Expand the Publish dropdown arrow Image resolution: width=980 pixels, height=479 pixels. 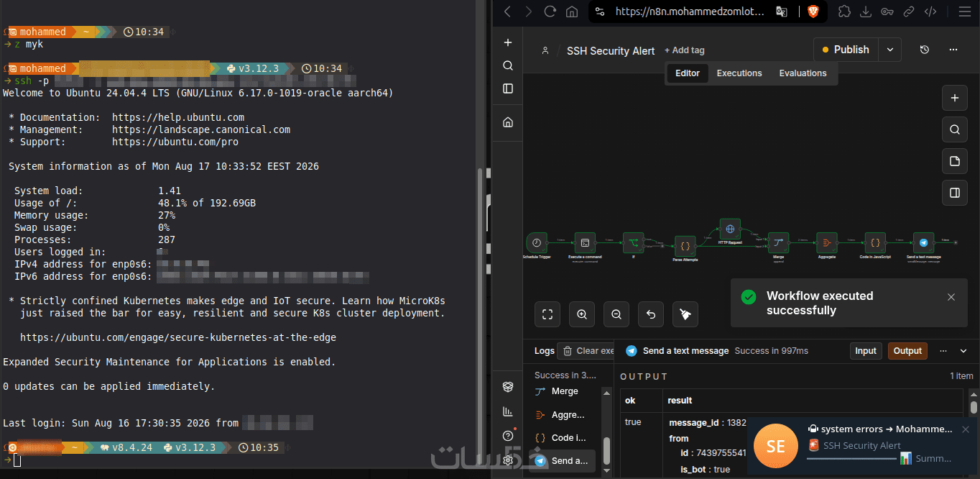pyautogui.click(x=890, y=50)
